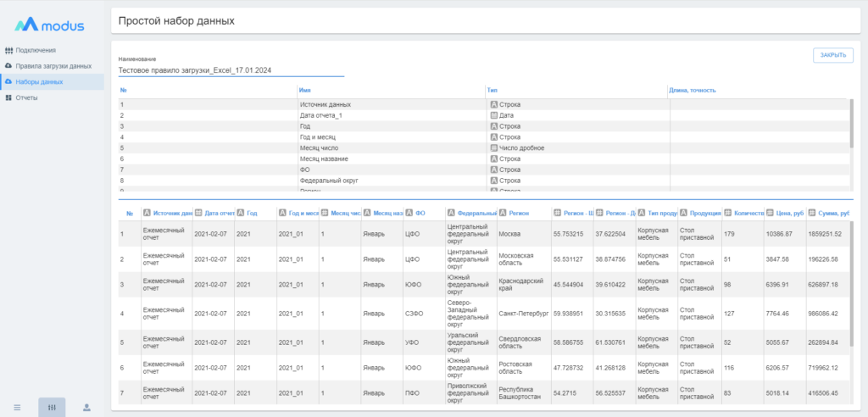Click the string type icon in the ФО field row
The image size is (868, 417).
point(494,170)
